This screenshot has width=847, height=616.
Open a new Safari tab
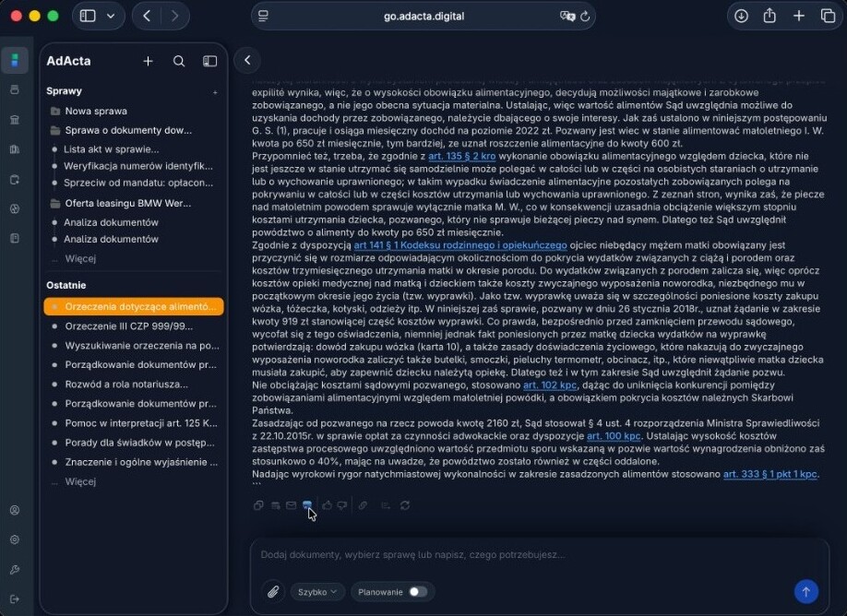(798, 17)
